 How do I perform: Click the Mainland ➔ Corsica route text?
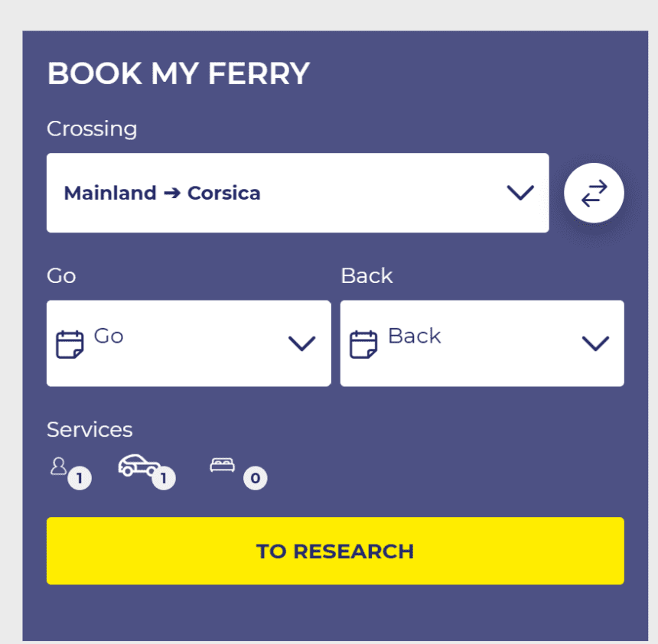coord(162,193)
